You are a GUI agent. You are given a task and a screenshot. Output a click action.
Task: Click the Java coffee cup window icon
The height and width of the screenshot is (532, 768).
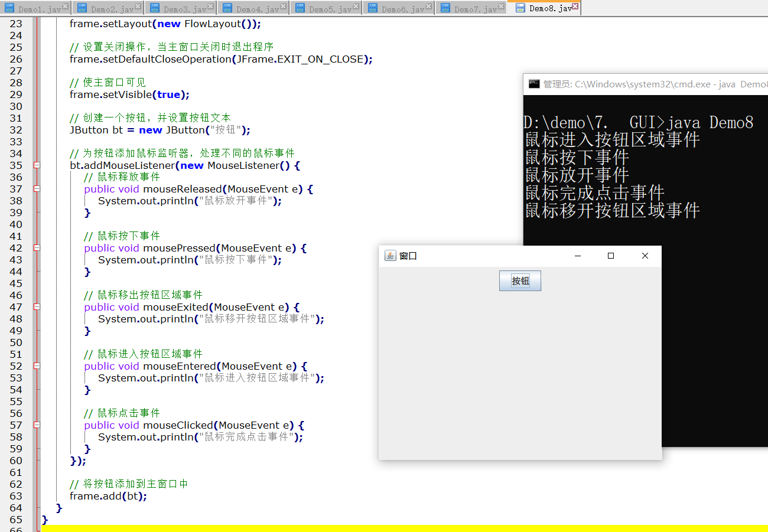(x=390, y=256)
